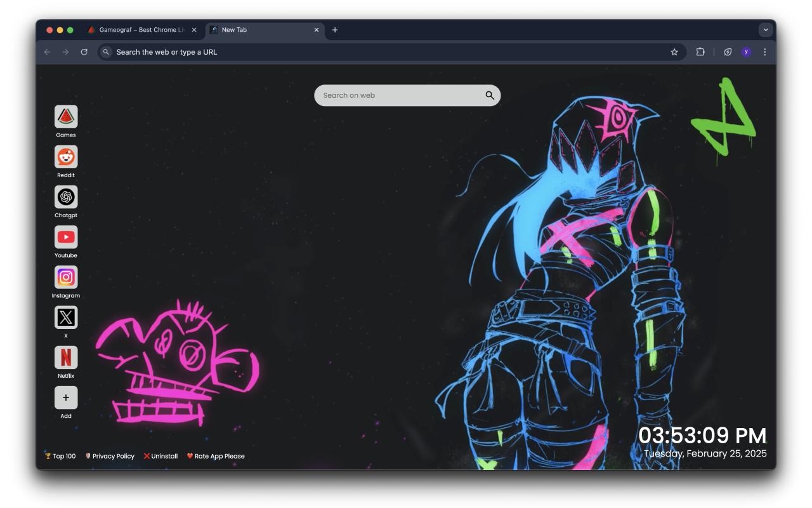Open the Games watermelon shortcut
The width and height of the screenshot is (812, 508).
[x=66, y=117]
